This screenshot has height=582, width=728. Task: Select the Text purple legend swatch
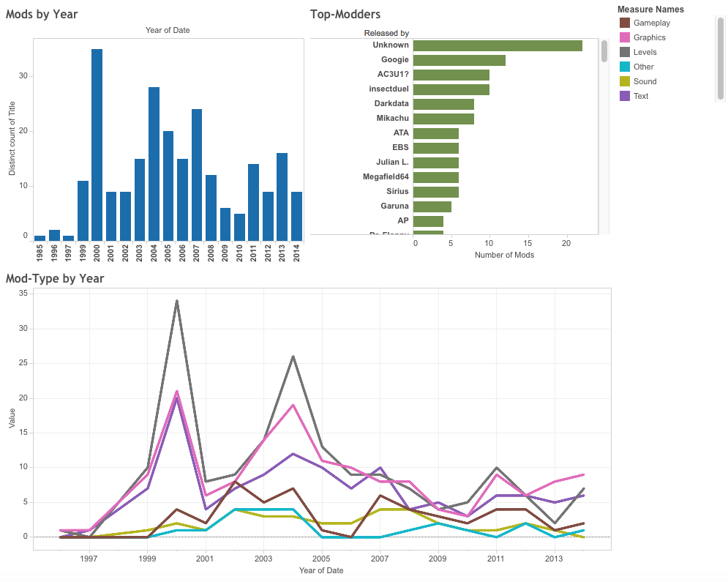624,96
